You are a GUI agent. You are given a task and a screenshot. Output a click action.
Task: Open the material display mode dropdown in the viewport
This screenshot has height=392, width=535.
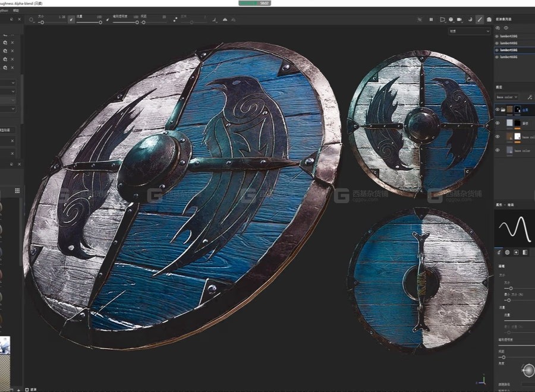(x=469, y=31)
